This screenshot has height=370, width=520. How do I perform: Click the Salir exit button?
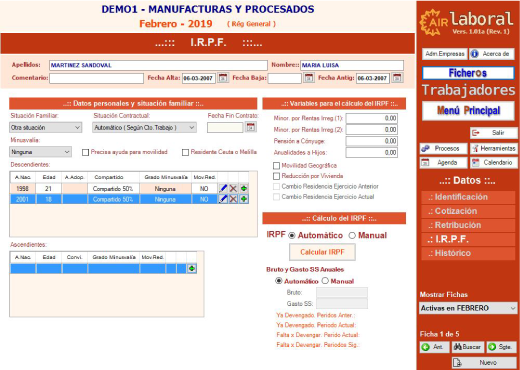click(x=494, y=133)
